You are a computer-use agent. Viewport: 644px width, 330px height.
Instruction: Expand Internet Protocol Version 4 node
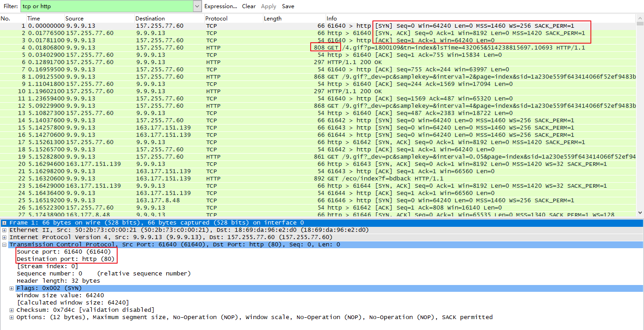[x=4, y=237]
